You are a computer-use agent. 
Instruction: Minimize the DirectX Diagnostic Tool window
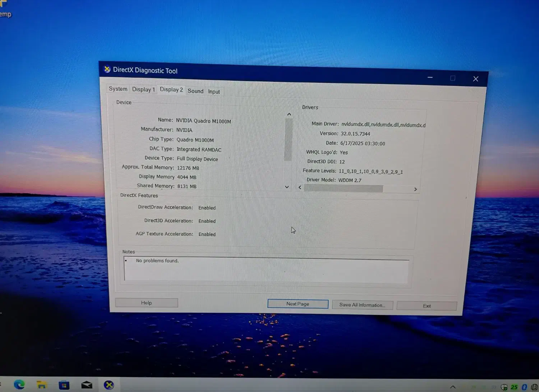[x=430, y=78]
